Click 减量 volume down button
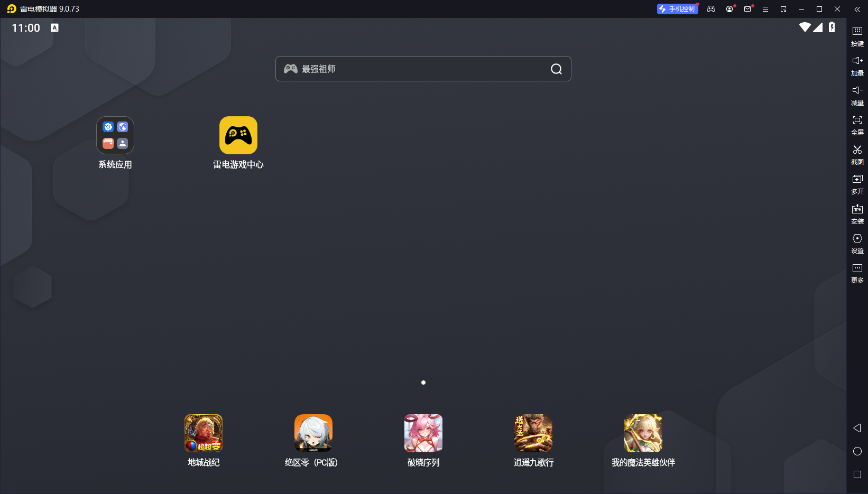 coord(857,96)
